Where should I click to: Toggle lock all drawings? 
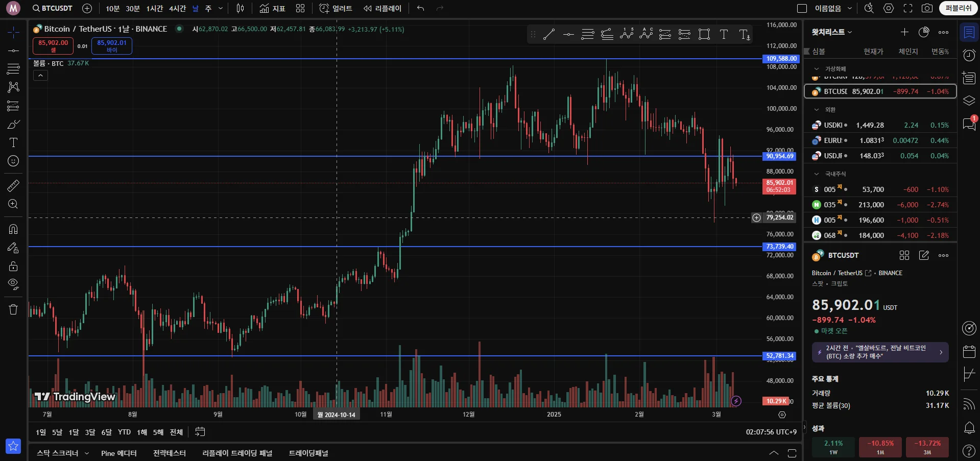[x=13, y=266]
